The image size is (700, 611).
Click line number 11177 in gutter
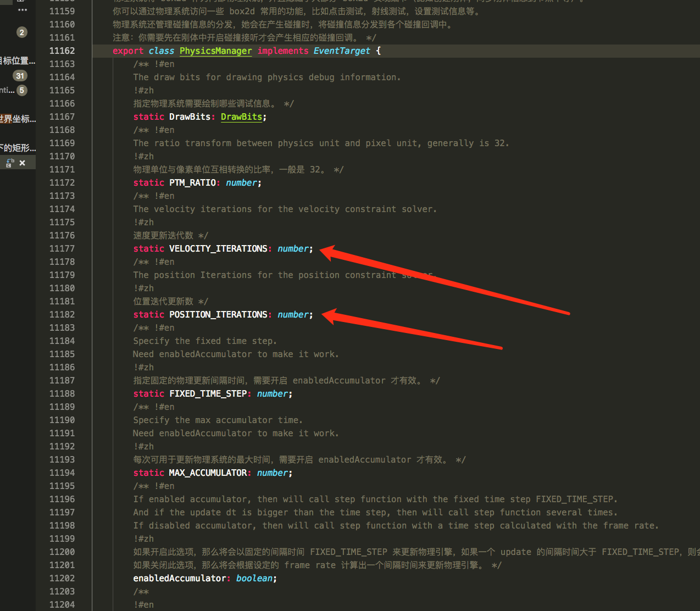(x=62, y=248)
